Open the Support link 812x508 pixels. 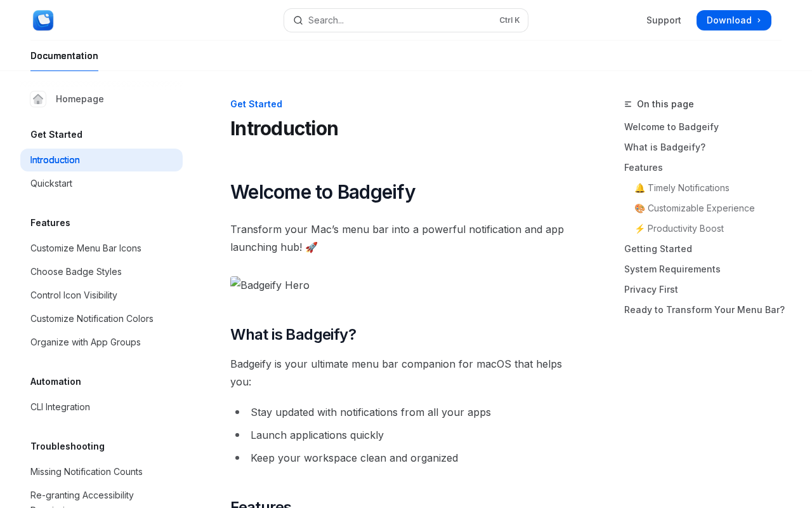pos(664,20)
